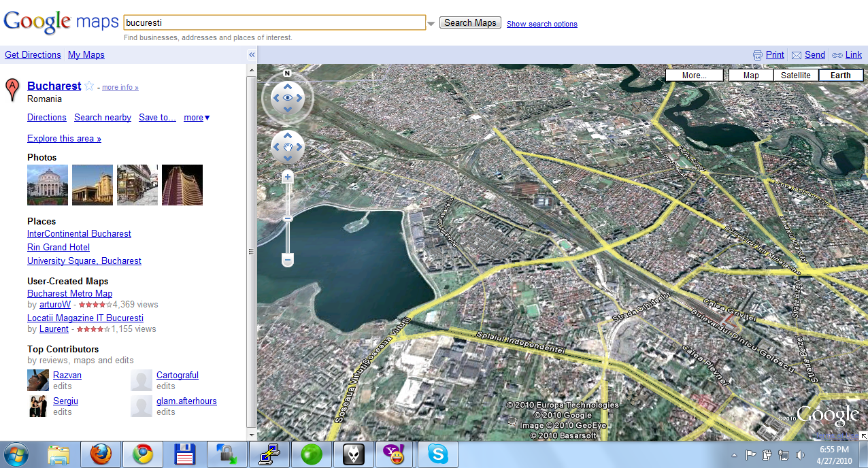The height and width of the screenshot is (468, 868).
Task: Select the Earth view tab
Action: (841, 76)
